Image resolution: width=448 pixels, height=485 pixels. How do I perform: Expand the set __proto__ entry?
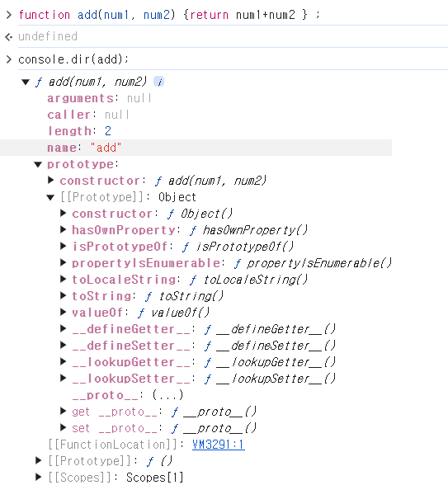tap(63, 428)
